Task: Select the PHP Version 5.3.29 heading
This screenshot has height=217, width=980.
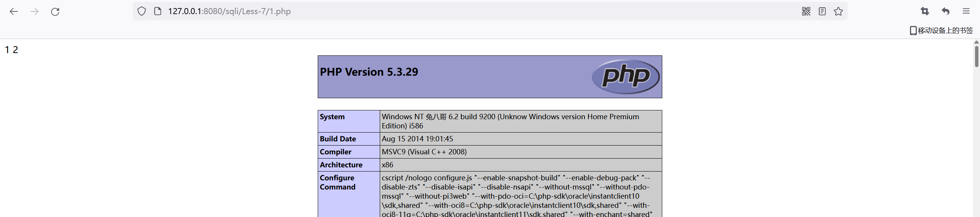Action: point(369,72)
